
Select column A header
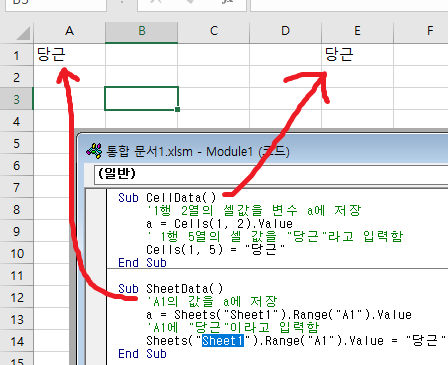[x=69, y=32]
